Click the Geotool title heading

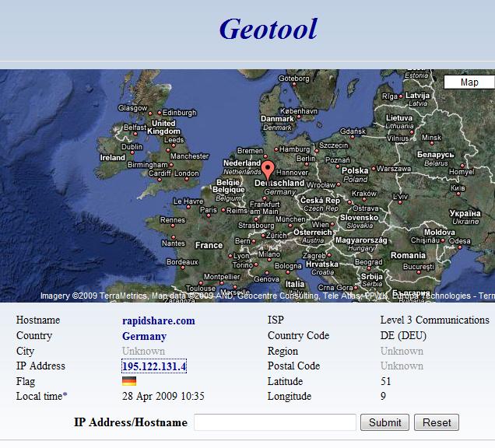click(269, 29)
